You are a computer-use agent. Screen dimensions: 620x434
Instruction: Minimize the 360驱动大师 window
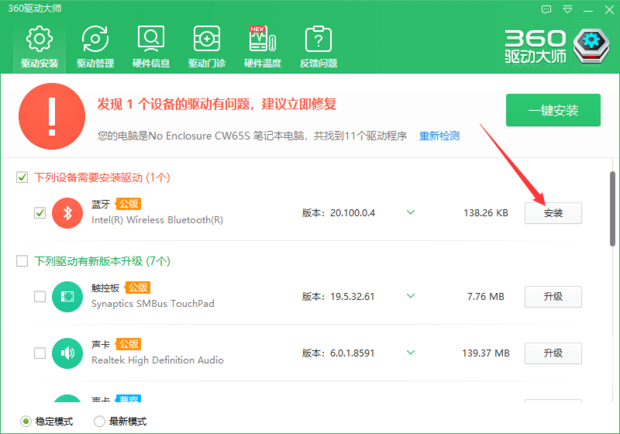pyautogui.click(x=588, y=10)
